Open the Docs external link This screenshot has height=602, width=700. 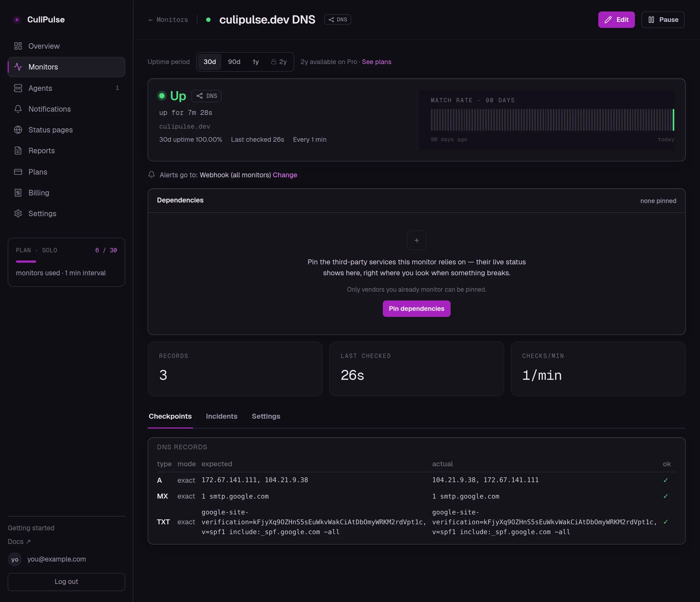(19, 542)
